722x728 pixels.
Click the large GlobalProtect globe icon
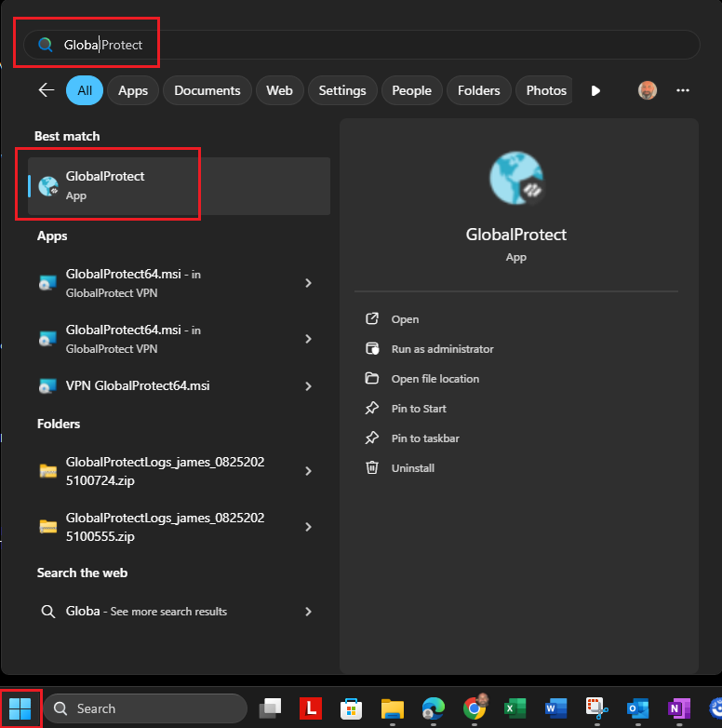tap(516, 179)
